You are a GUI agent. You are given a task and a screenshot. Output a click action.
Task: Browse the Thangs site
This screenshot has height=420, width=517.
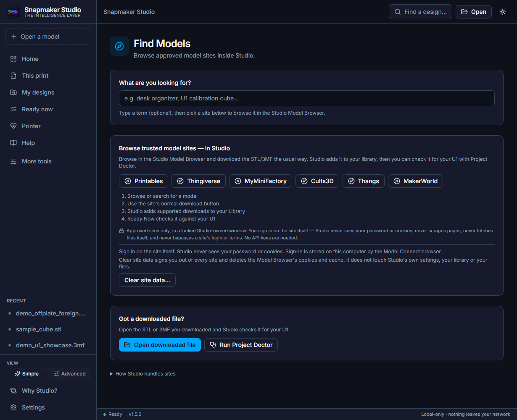(x=364, y=181)
